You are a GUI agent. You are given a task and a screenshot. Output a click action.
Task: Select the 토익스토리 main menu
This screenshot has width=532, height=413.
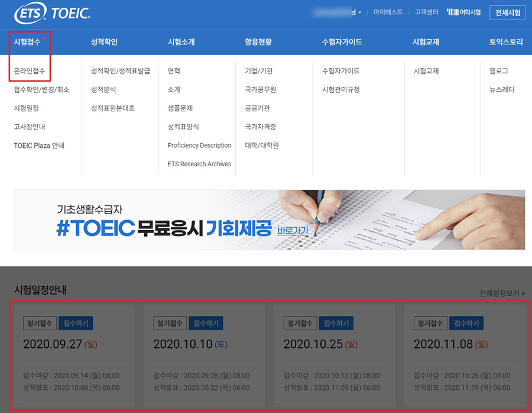tap(505, 42)
